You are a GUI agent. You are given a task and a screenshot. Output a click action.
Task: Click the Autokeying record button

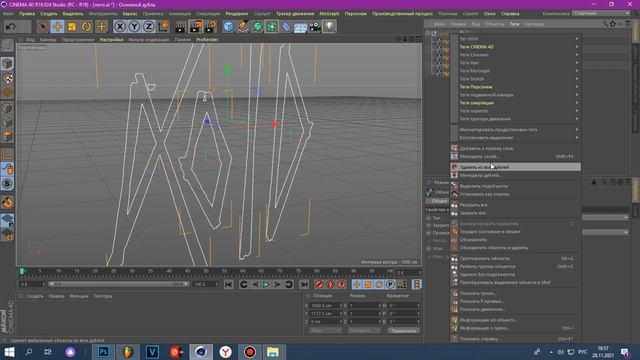point(330,284)
